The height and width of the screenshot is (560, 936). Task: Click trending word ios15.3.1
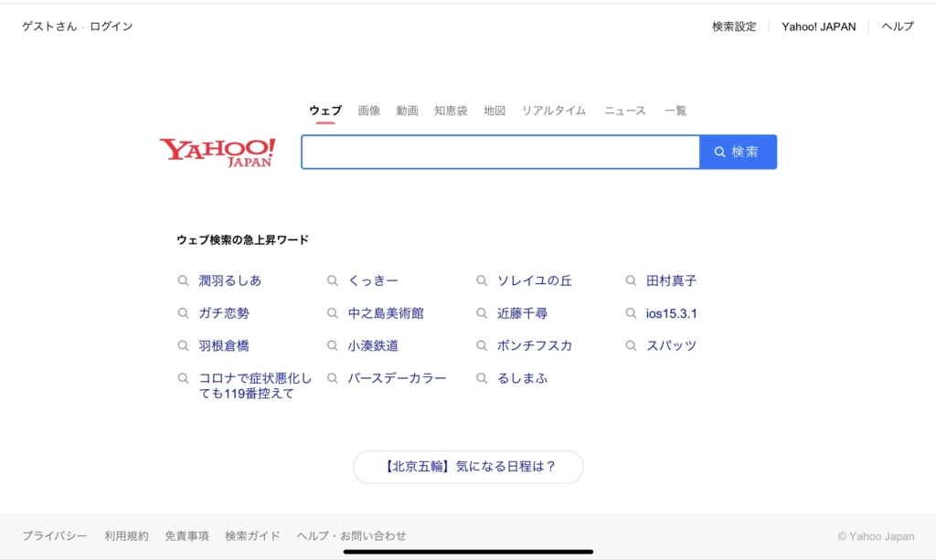pyautogui.click(x=671, y=313)
